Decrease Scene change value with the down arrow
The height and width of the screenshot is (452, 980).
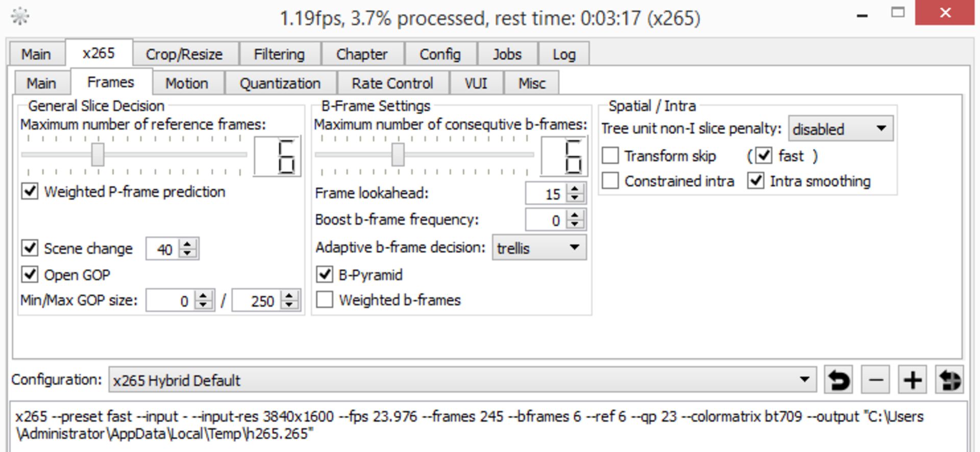pos(187,254)
